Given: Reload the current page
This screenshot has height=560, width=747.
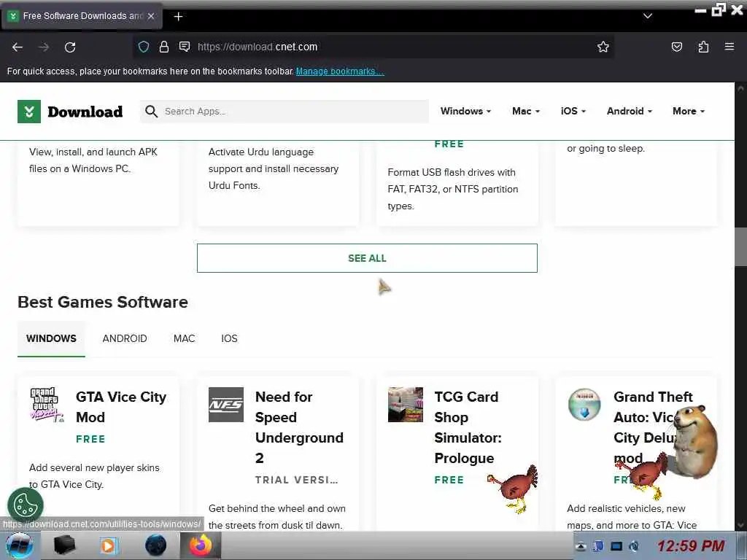Looking at the screenshot, I should click(70, 47).
